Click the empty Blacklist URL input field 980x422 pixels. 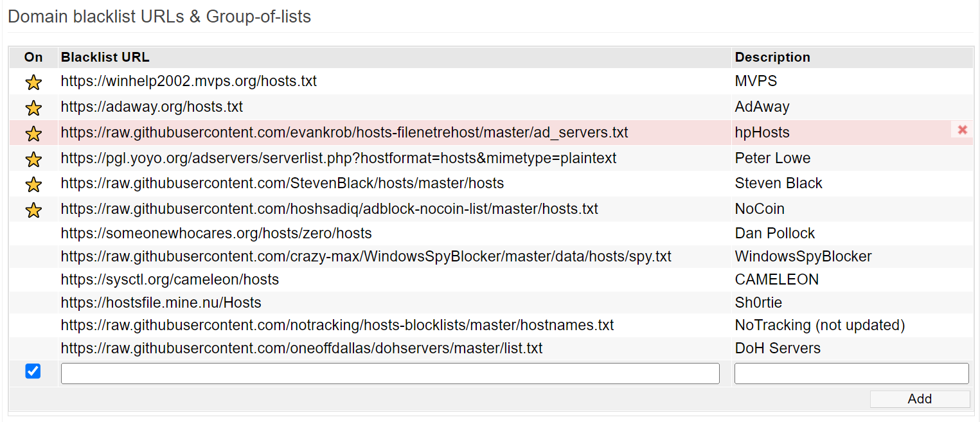[390, 373]
